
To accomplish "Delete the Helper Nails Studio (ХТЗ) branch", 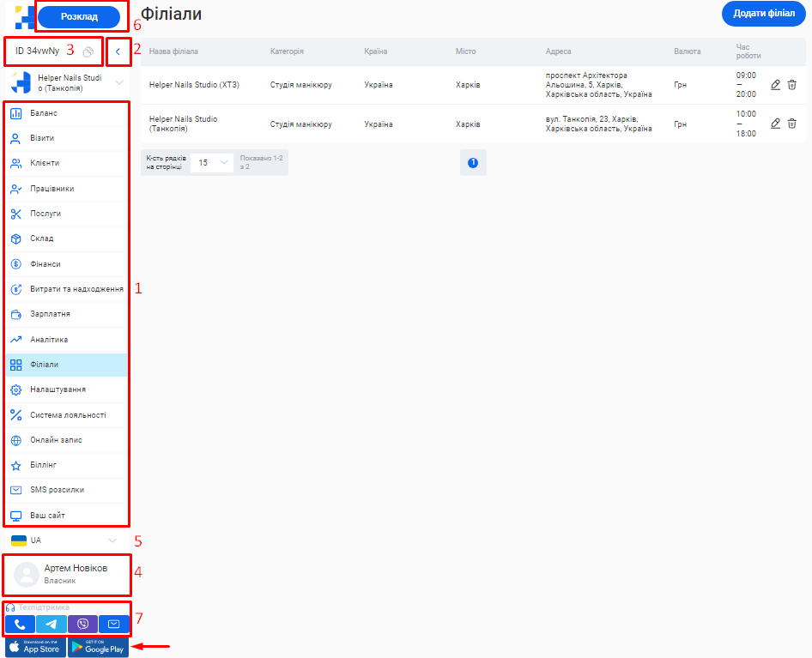I will [x=792, y=85].
